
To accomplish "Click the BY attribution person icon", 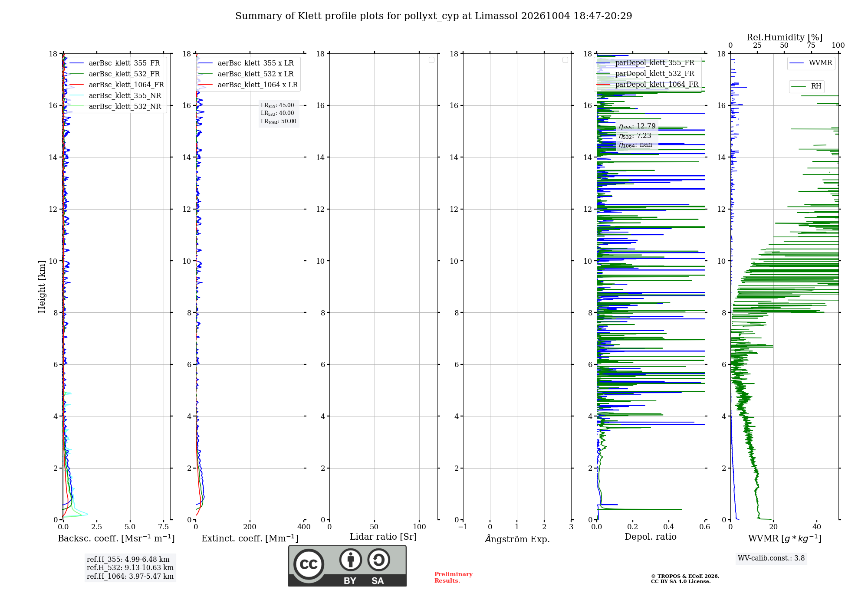I will 351,560.
